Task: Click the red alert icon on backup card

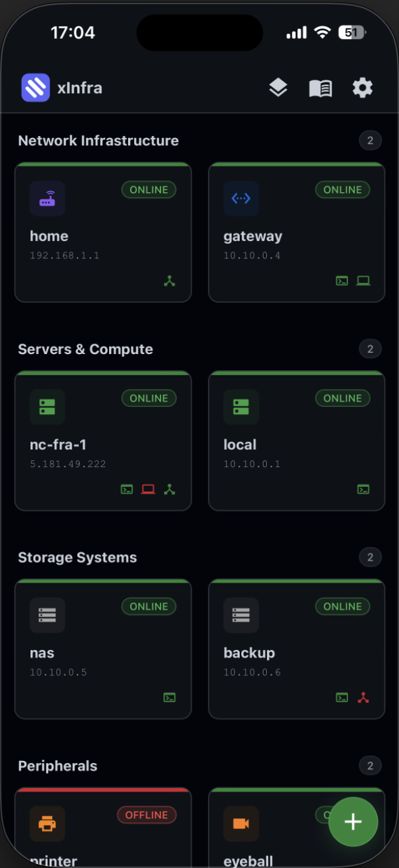Action: pos(363,697)
